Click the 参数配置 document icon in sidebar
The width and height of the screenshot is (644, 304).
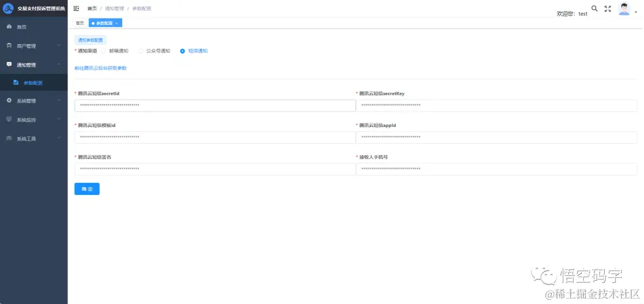click(x=16, y=83)
